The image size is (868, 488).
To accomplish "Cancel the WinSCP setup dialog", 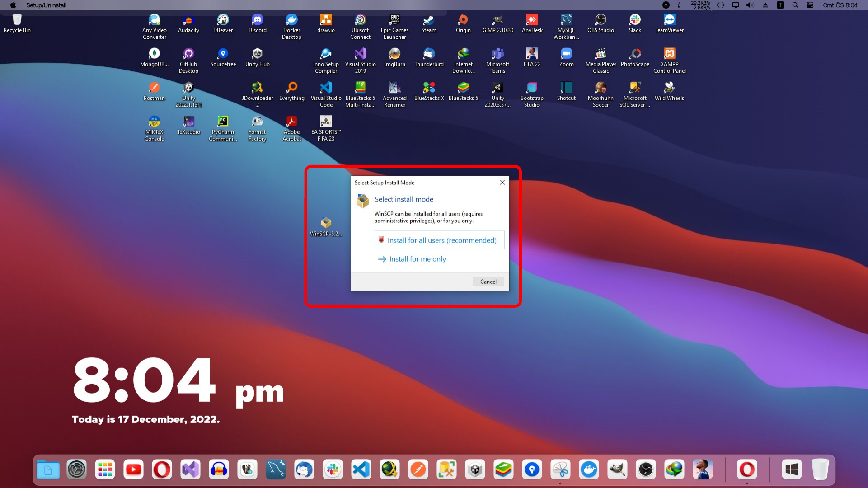I will click(488, 282).
